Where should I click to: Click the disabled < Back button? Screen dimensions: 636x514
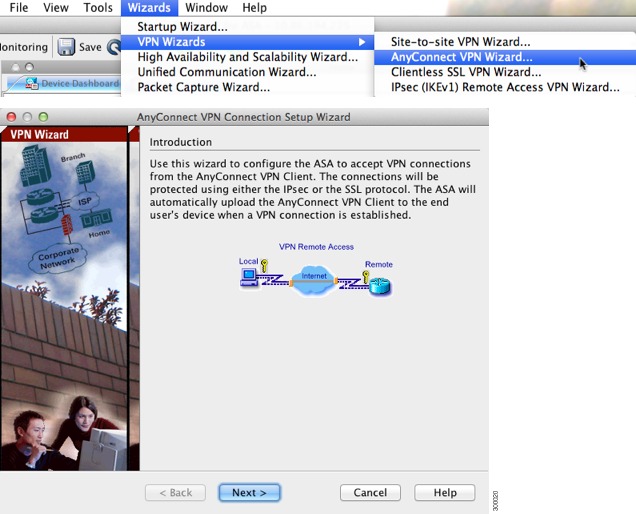tap(175, 492)
